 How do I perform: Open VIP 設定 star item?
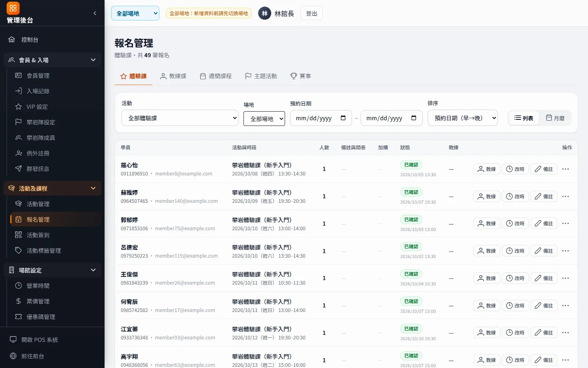point(56,107)
